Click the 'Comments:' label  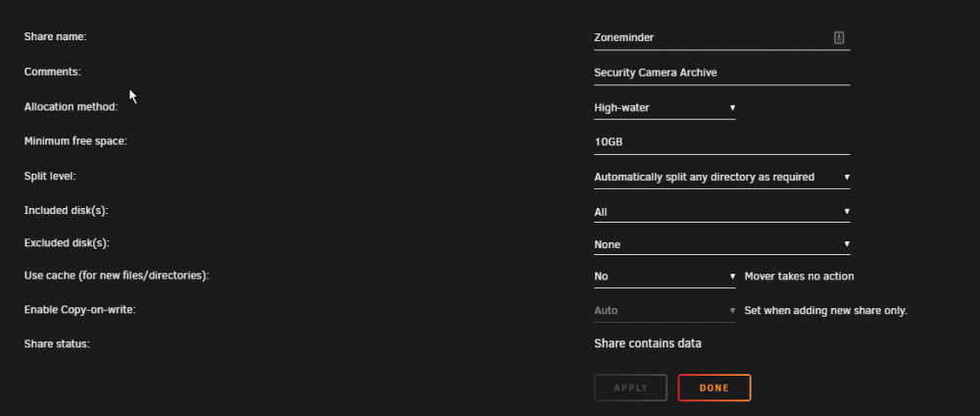coord(53,72)
